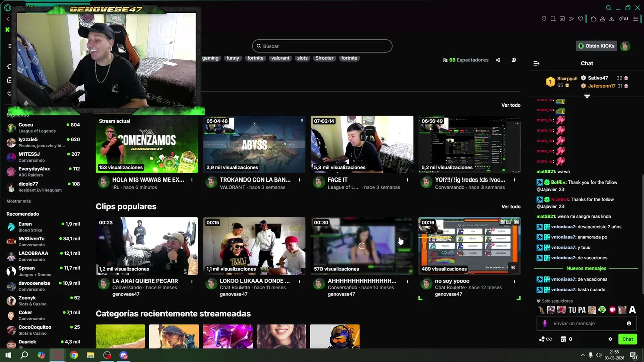Open the browser profile person icon
The height and width of the screenshot is (362, 644).
coord(602,19)
